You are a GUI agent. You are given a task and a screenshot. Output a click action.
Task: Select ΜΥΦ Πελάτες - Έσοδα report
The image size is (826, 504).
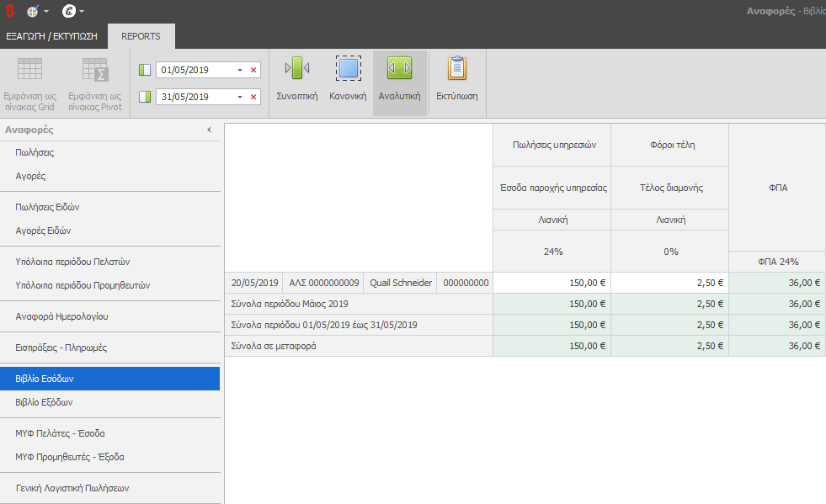pyautogui.click(x=60, y=433)
